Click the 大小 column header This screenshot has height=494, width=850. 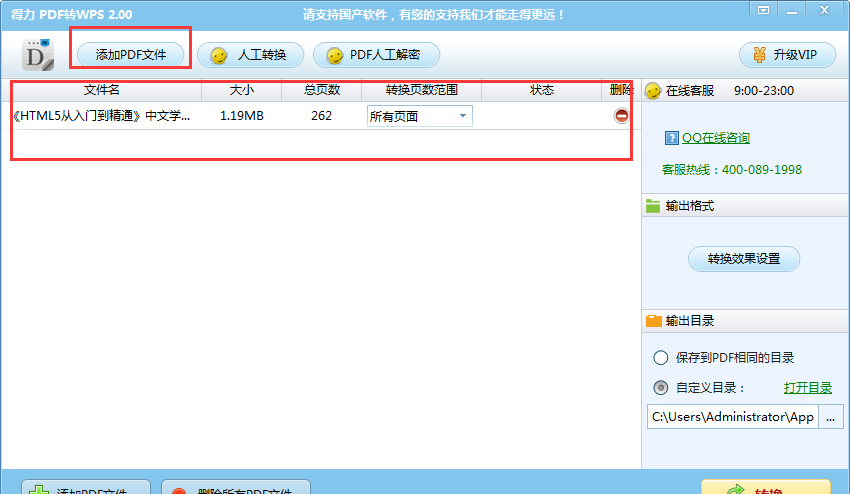[242, 90]
